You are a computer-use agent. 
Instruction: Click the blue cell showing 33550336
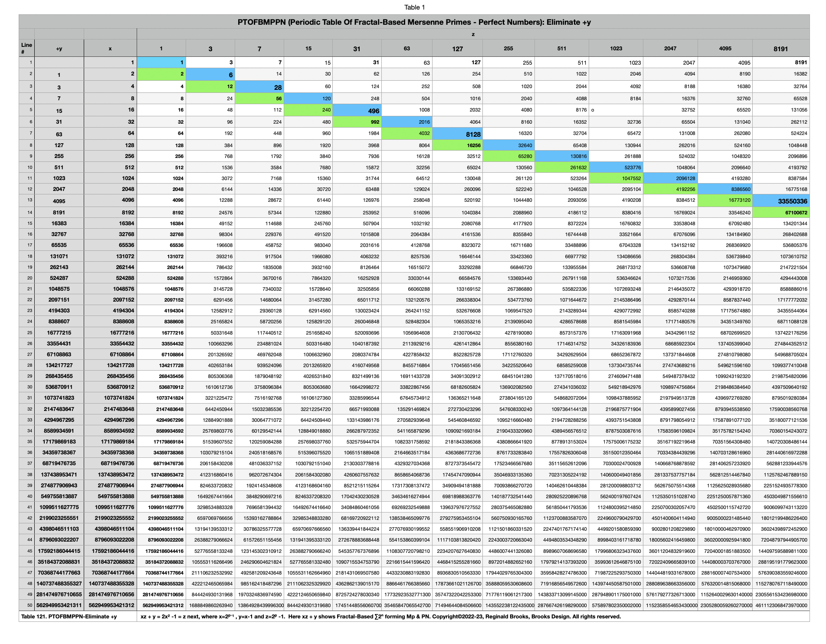coord(780,201)
